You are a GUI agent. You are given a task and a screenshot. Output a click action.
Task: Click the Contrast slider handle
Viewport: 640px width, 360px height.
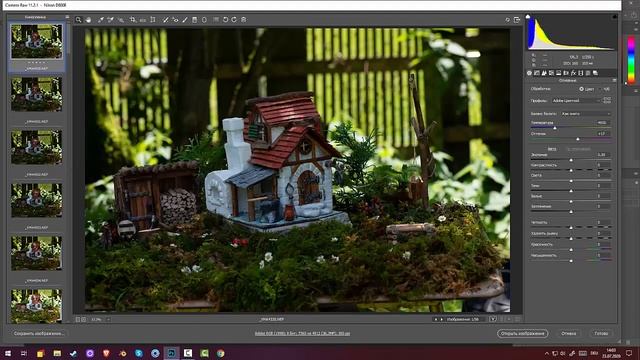(x=571, y=170)
